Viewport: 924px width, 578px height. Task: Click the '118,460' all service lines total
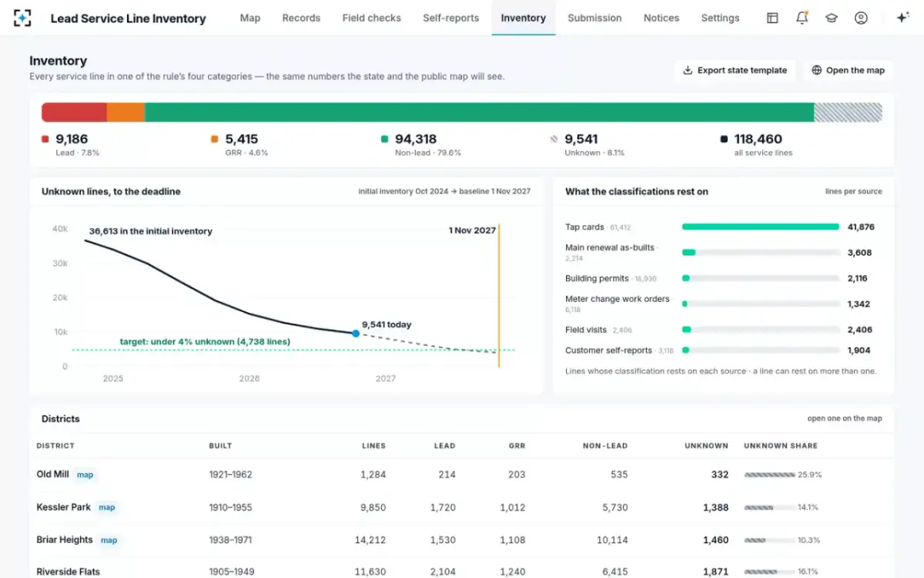(758, 139)
